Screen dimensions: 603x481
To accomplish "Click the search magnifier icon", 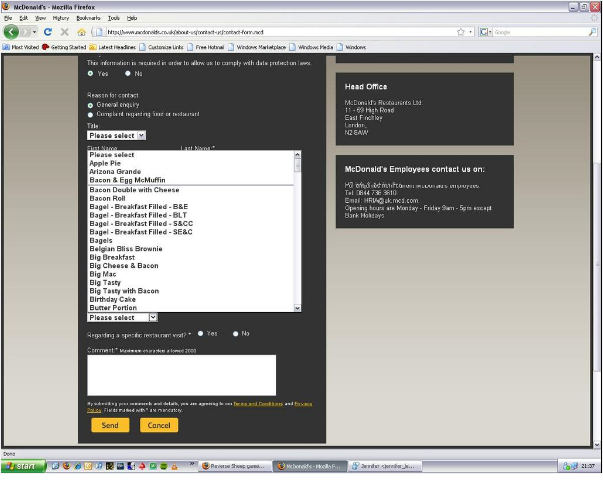I will [593, 32].
